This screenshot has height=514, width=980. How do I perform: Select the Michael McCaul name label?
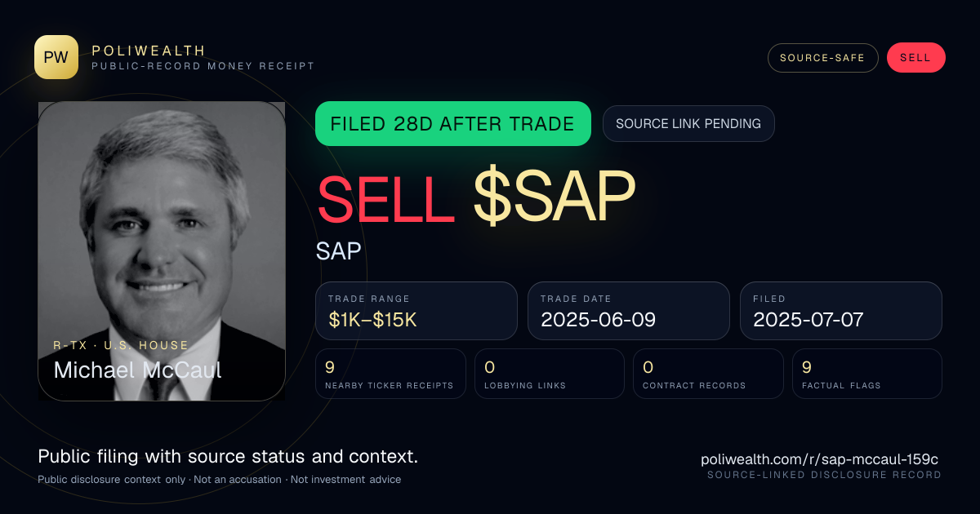(x=137, y=370)
